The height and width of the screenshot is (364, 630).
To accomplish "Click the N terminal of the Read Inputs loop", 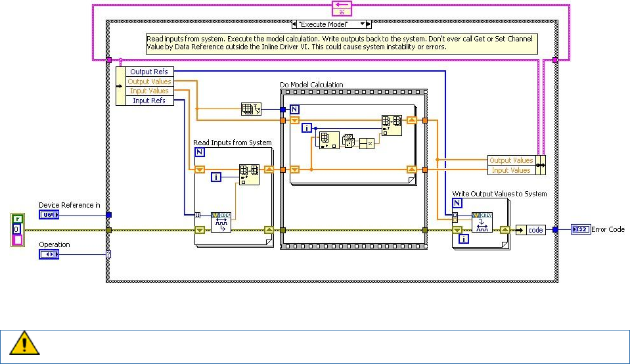I will (x=200, y=152).
